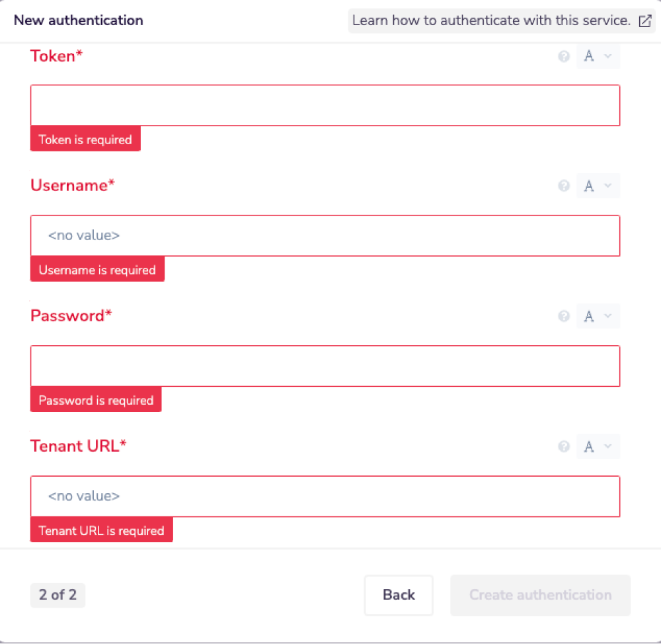Click the Create authentication button
The height and width of the screenshot is (644, 661).
pyautogui.click(x=540, y=595)
